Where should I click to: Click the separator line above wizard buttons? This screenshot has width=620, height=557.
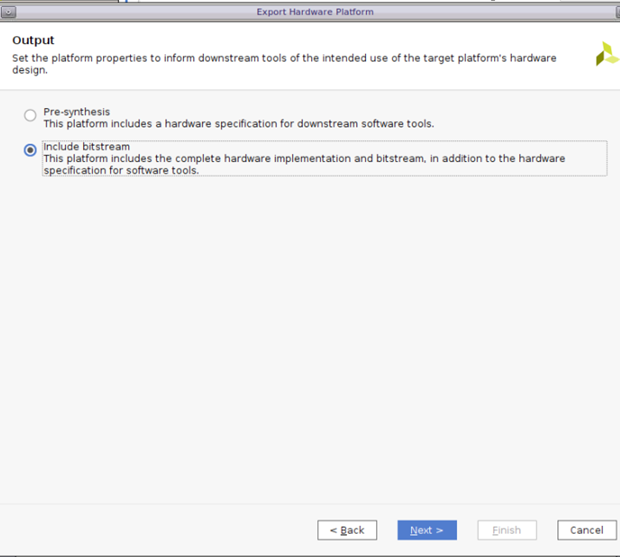tap(310, 504)
